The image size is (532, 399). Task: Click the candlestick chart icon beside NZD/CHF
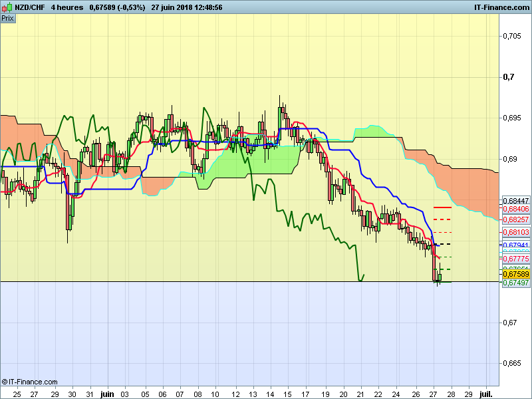coord(7,7)
